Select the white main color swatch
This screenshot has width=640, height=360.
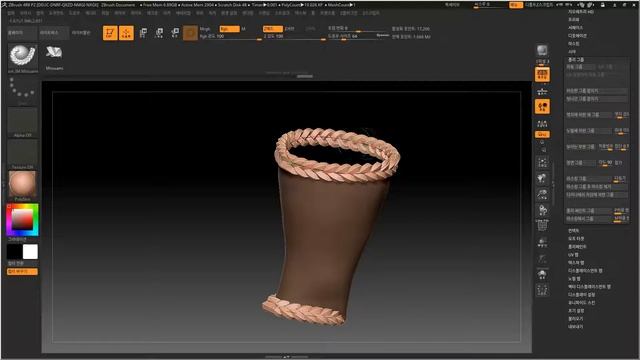30,252
